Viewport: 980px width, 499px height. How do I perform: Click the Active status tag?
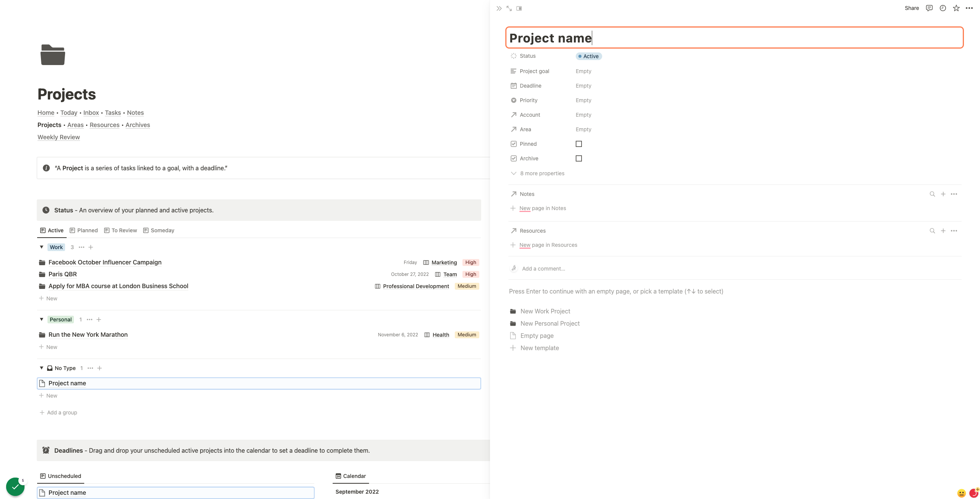[x=589, y=56]
